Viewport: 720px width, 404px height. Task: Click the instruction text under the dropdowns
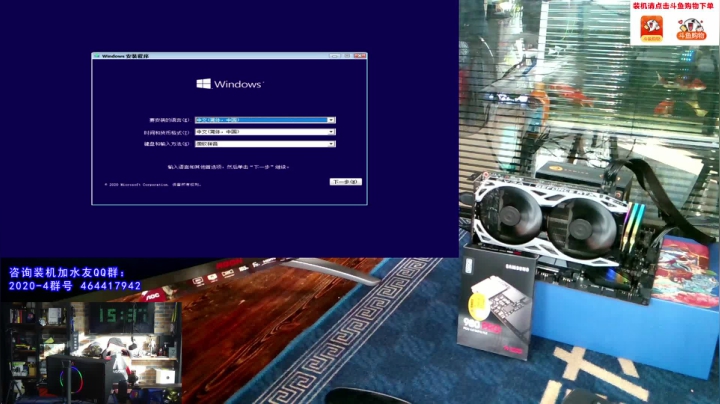point(228,167)
